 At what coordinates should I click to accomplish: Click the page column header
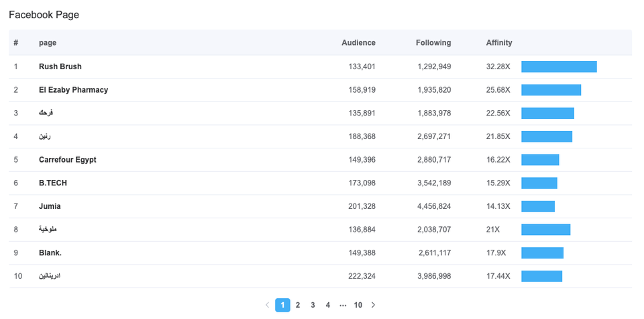pyautogui.click(x=48, y=43)
